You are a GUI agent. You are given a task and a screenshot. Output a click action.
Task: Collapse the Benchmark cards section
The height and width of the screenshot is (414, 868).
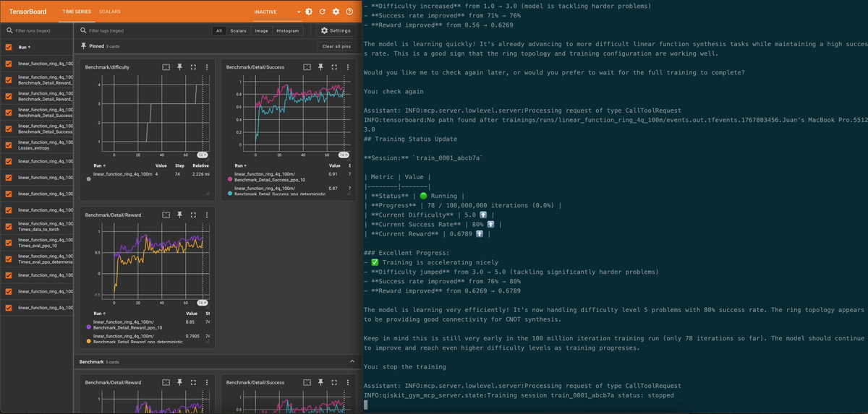click(x=352, y=361)
